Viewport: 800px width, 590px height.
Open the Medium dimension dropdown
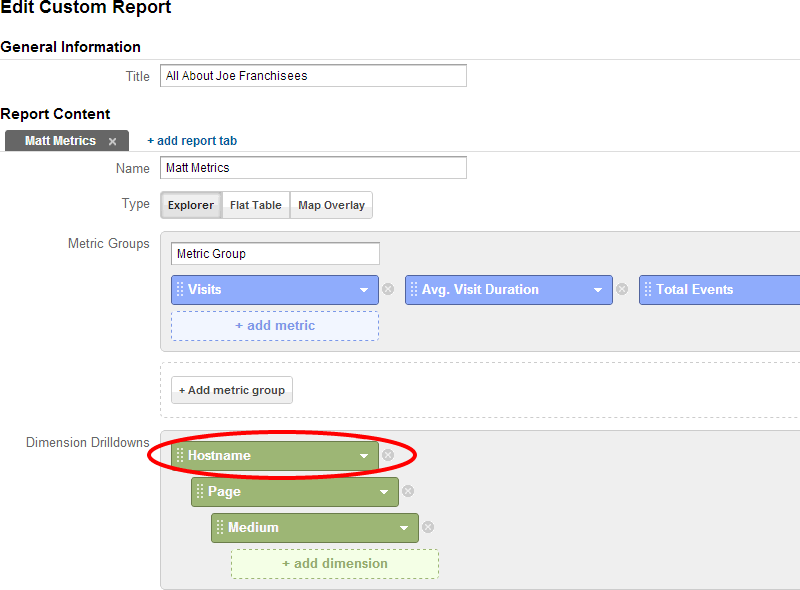point(407,527)
